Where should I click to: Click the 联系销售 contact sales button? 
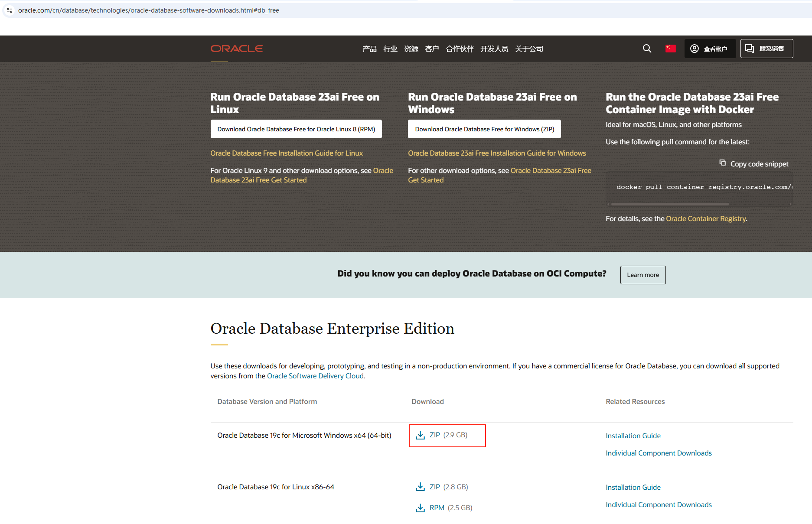pyautogui.click(x=766, y=49)
